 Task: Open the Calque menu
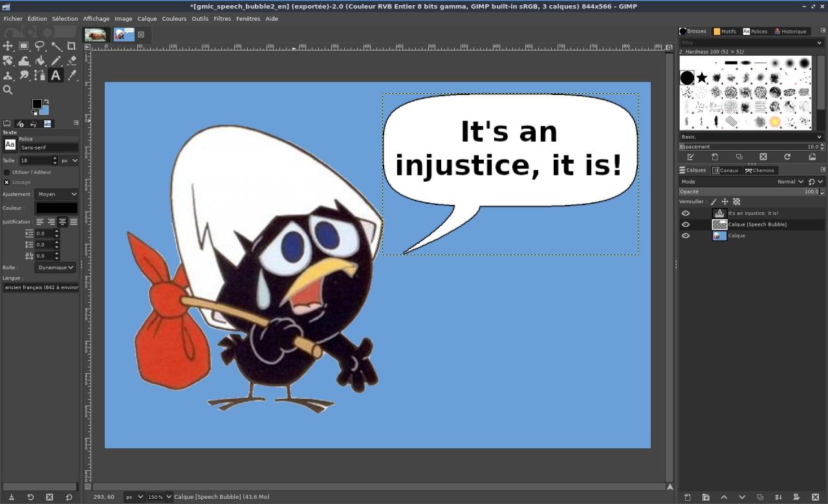click(x=147, y=19)
